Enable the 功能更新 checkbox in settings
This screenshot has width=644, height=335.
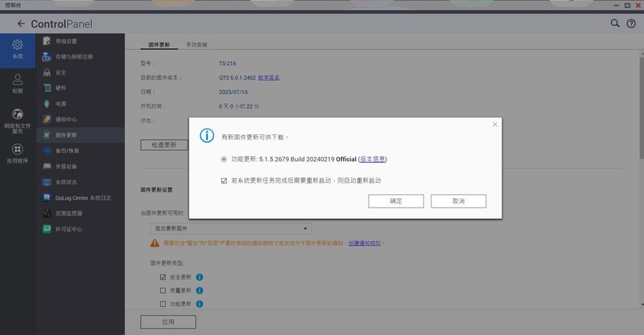tap(163, 304)
